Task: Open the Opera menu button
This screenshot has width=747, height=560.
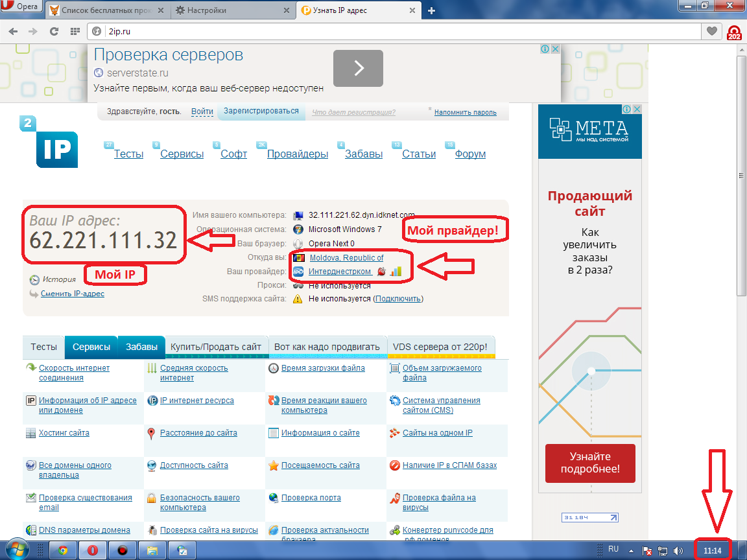Action: [21, 6]
